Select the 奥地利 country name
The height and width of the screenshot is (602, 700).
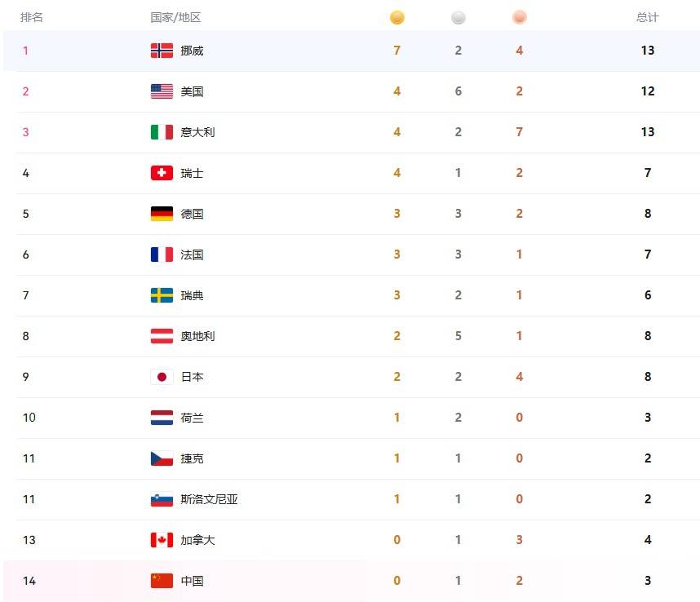pyautogui.click(x=197, y=336)
